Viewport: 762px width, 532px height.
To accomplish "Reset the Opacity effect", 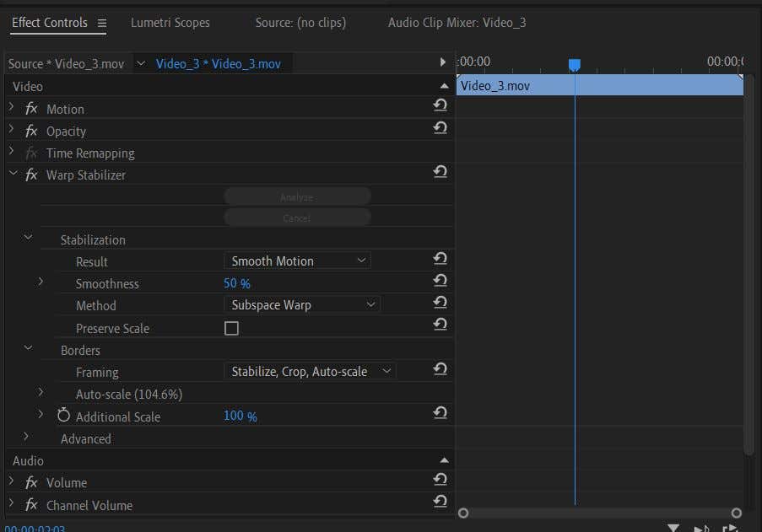I will pyautogui.click(x=440, y=127).
